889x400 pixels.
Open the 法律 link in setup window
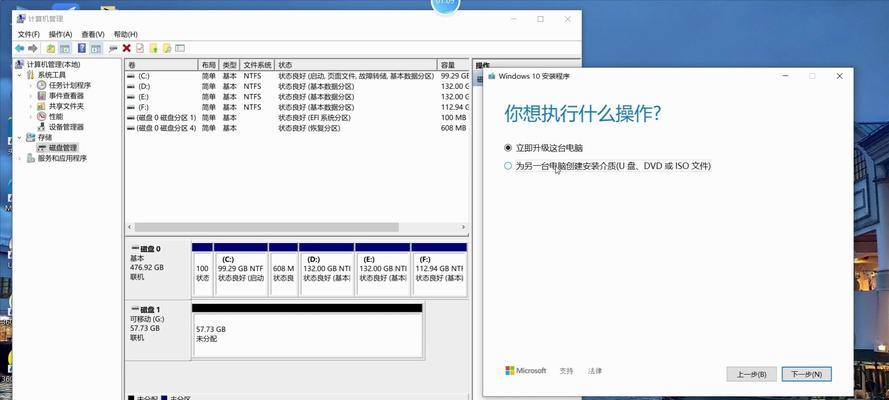pos(595,371)
